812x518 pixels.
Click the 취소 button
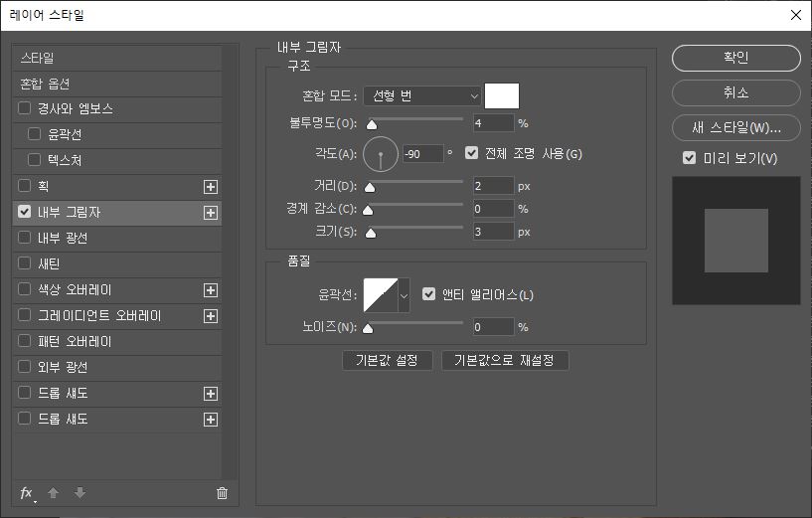coord(735,93)
